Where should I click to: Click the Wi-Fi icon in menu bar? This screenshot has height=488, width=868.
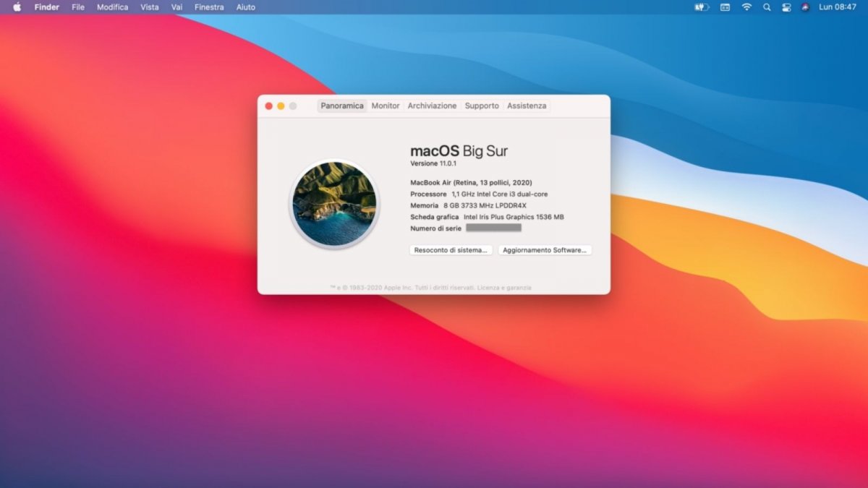click(x=746, y=7)
